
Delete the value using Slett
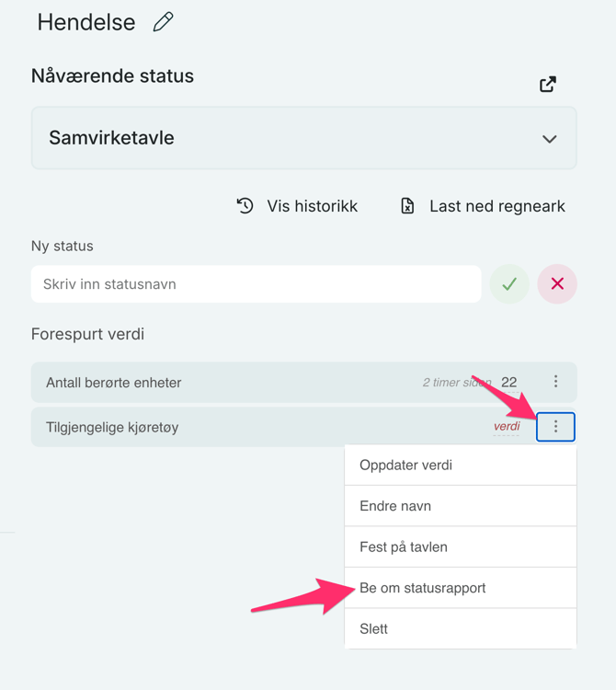point(374,629)
